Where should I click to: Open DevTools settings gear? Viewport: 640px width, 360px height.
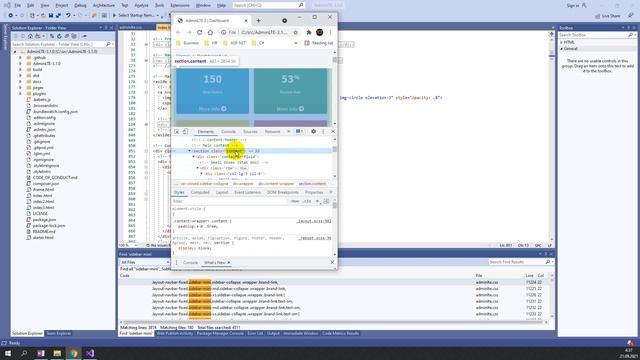pyautogui.click(x=313, y=131)
